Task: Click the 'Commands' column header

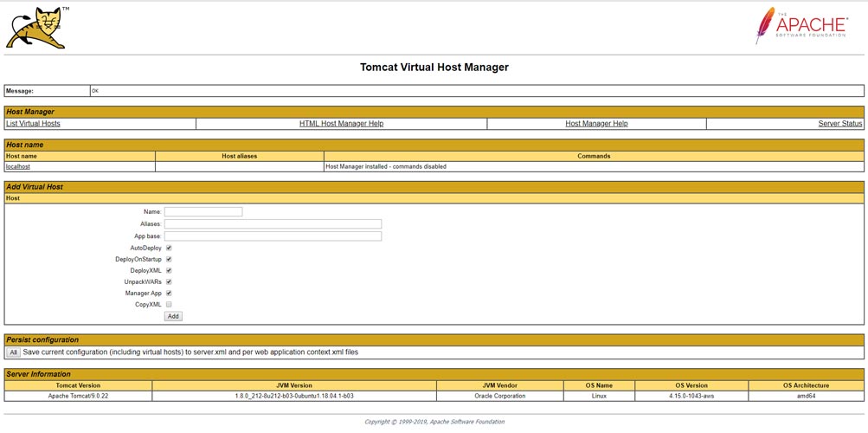Action: pyautogui.click(x=594, y=156)
